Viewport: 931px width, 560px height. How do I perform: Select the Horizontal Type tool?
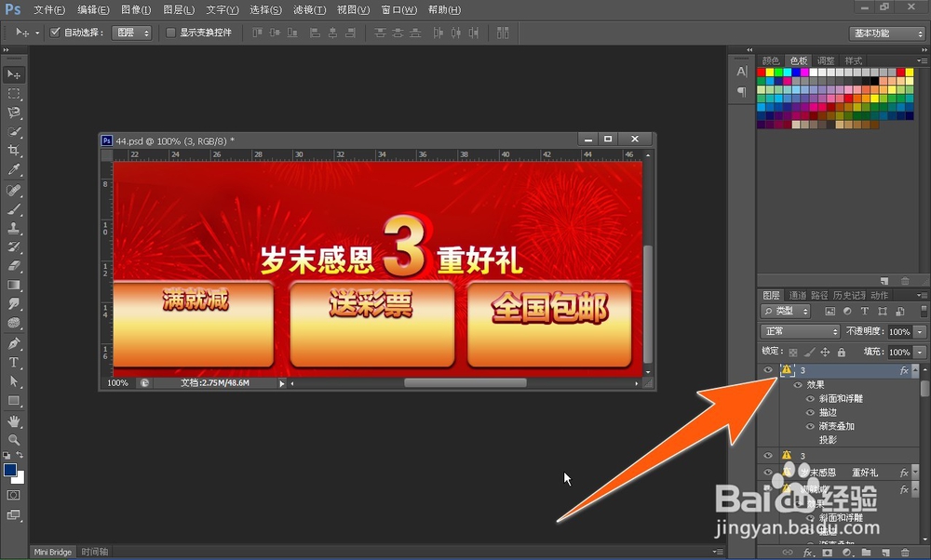(x=14, y=363)
